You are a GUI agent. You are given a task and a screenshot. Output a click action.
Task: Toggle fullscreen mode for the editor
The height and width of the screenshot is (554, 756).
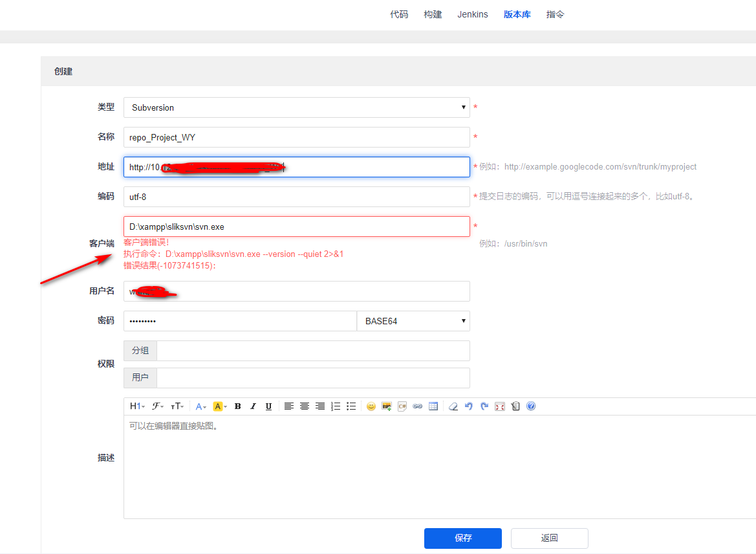tap(500, 406)
